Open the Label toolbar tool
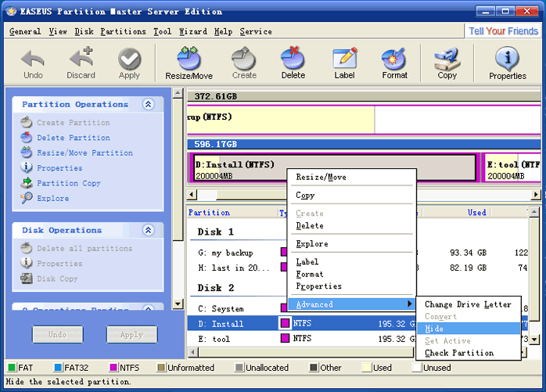 pos(344,58)
